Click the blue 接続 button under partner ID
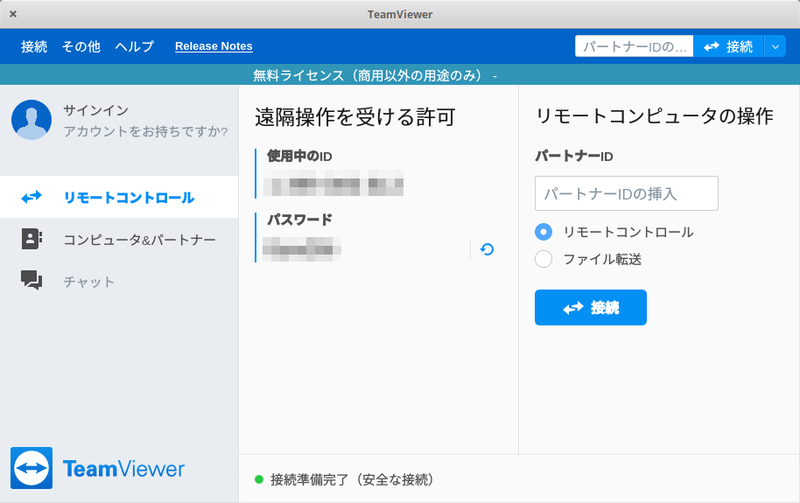 click(591, 308)
